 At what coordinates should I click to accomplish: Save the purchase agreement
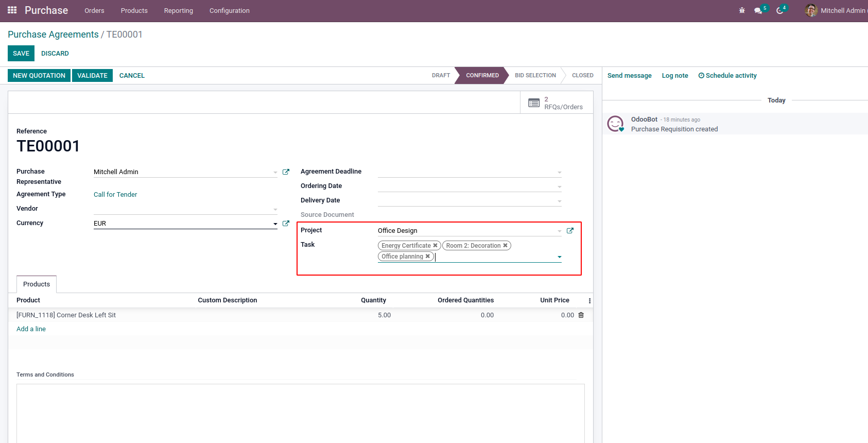21,54
